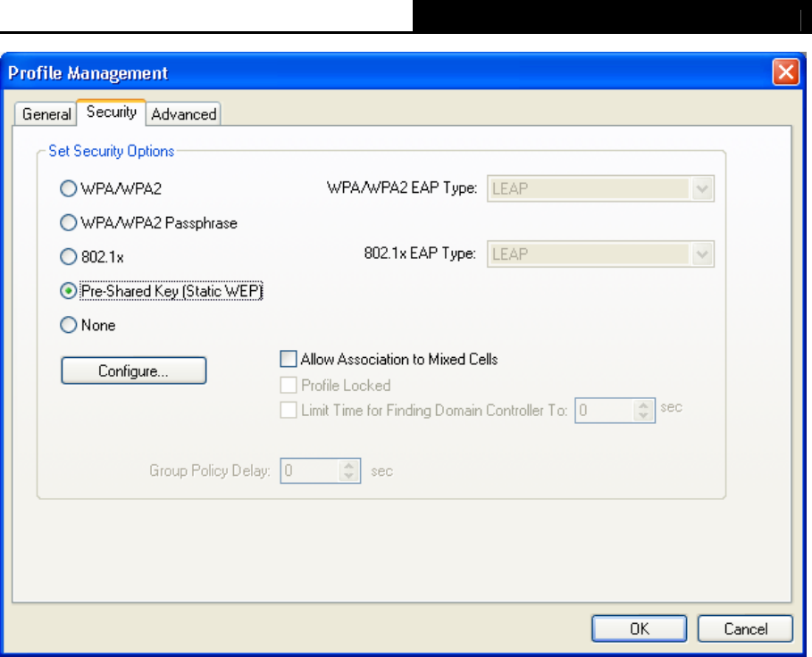
Task: Switch to the General tab
Action: (x=46, y=113)
